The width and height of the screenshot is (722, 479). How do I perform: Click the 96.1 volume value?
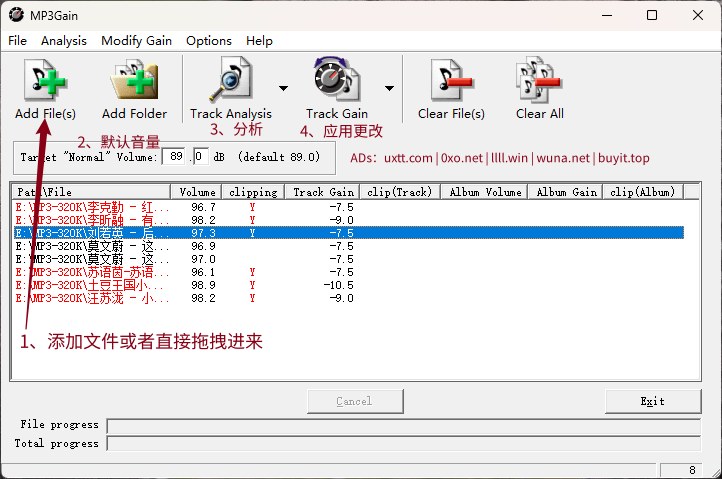(203, 272)
